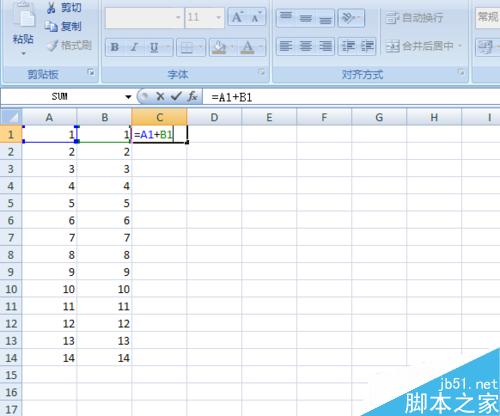
Task: Toggle Italic formatting
Action: coord(134,47)
